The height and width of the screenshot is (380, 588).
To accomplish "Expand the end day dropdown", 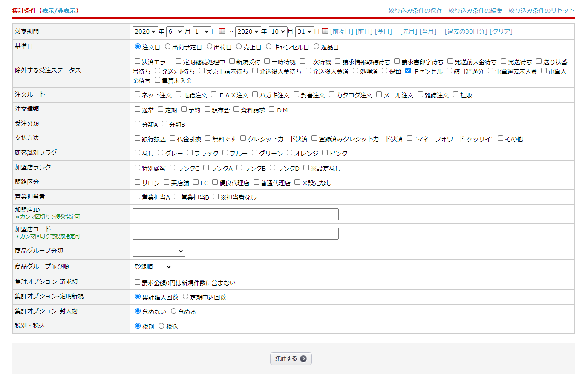I will click(304, 31).
